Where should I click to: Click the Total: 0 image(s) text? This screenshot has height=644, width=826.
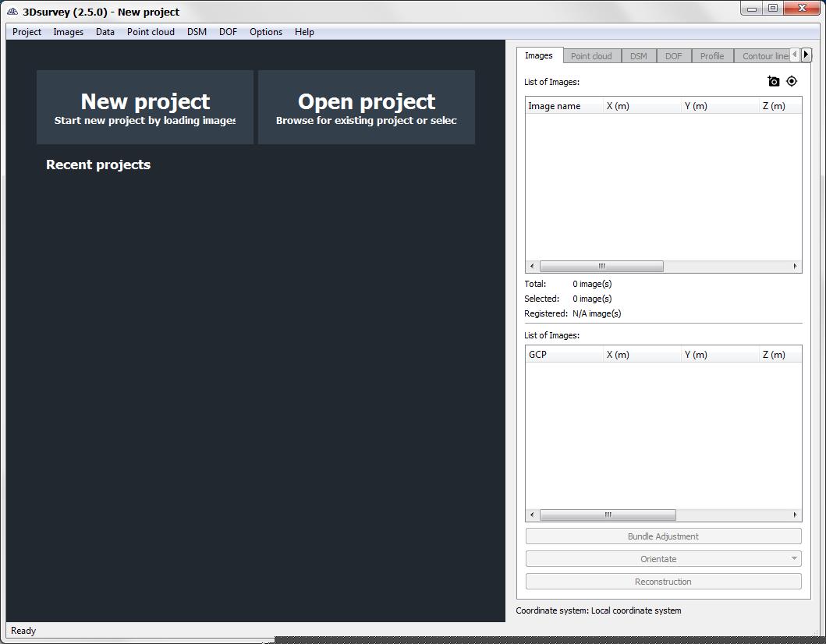[568, 284]
